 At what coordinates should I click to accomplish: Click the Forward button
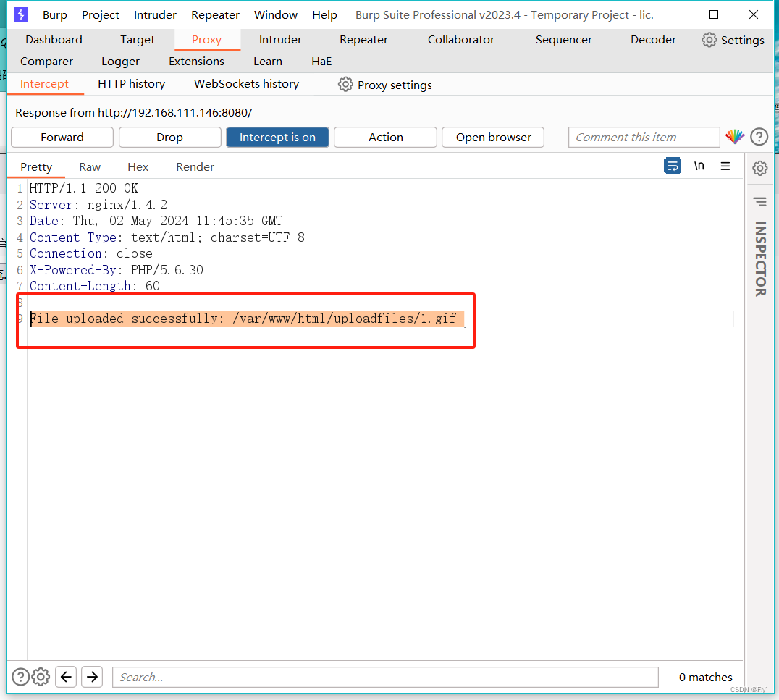tap(62, 137)
